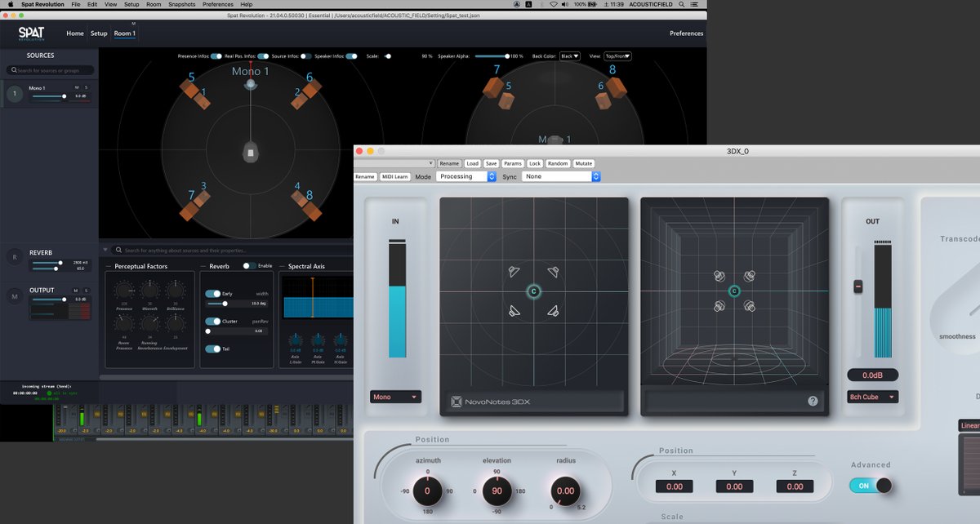This screenshot has width=980, height=524.
Task: Toggle Real Pos. Infos switch
Action: (x=263, y=56)
